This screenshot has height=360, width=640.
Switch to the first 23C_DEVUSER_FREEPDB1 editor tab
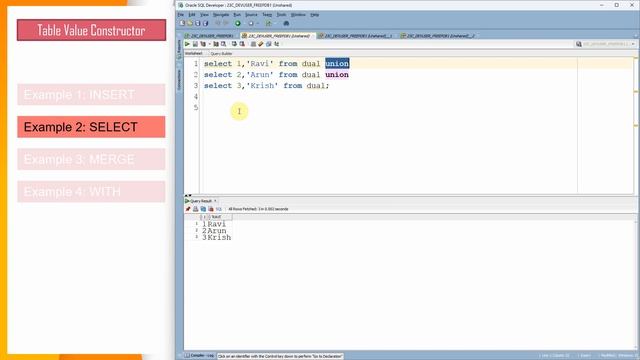(x=210, y=36)
